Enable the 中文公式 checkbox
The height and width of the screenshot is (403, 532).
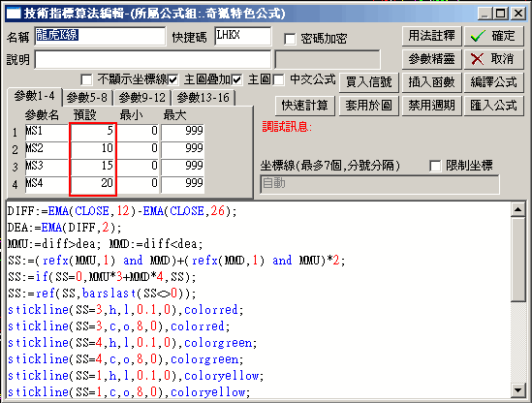coord(278,80)
